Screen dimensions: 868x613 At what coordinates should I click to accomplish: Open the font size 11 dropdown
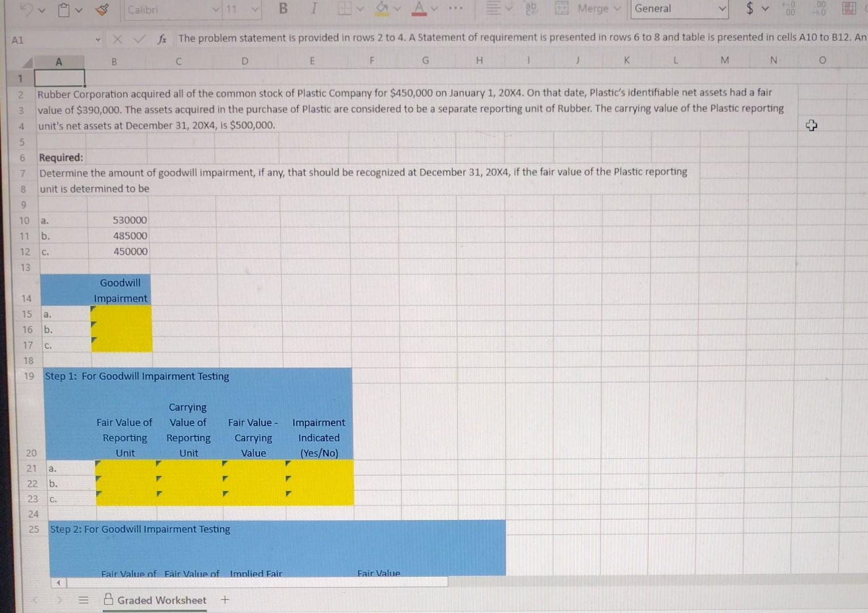255,10
